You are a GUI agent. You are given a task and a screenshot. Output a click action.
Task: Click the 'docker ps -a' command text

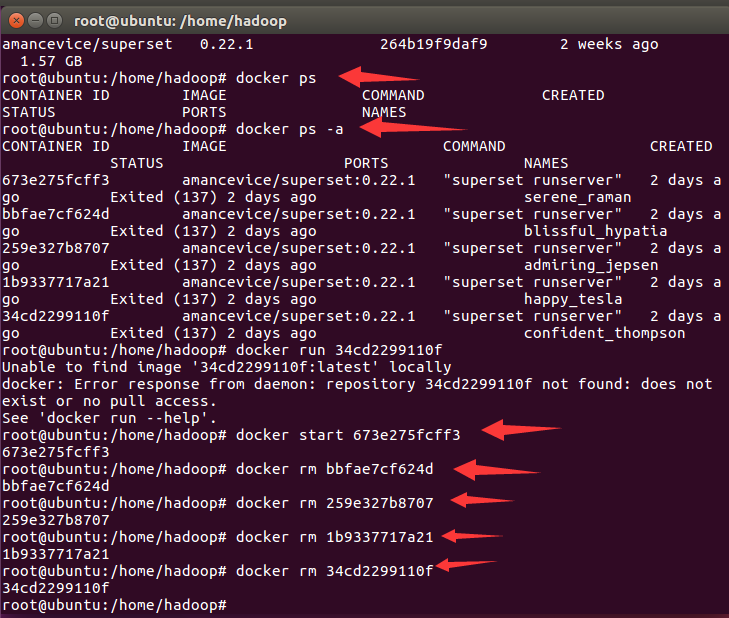(290, 129)
